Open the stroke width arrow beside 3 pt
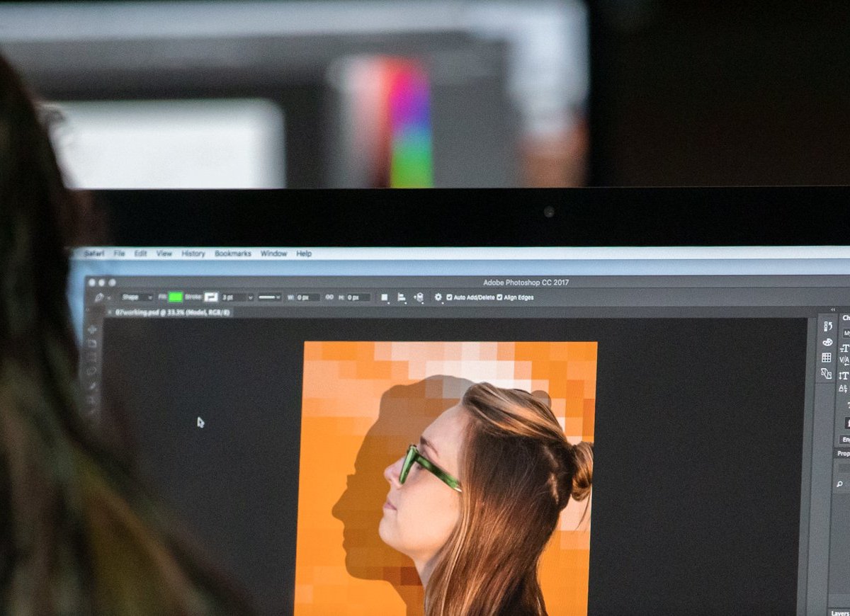 (250, 297)
